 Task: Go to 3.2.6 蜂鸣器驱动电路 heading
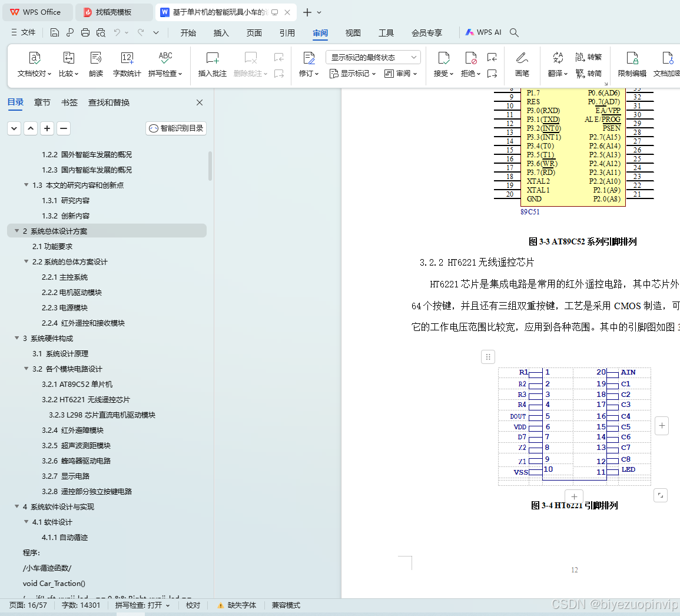pyautogui.click(x=77, y=461)
